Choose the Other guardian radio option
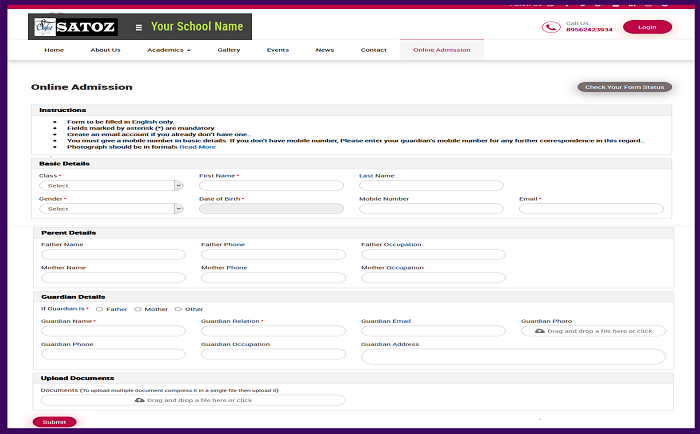The height and width of the screenshot is (434, 700). [x=178, y=309]
